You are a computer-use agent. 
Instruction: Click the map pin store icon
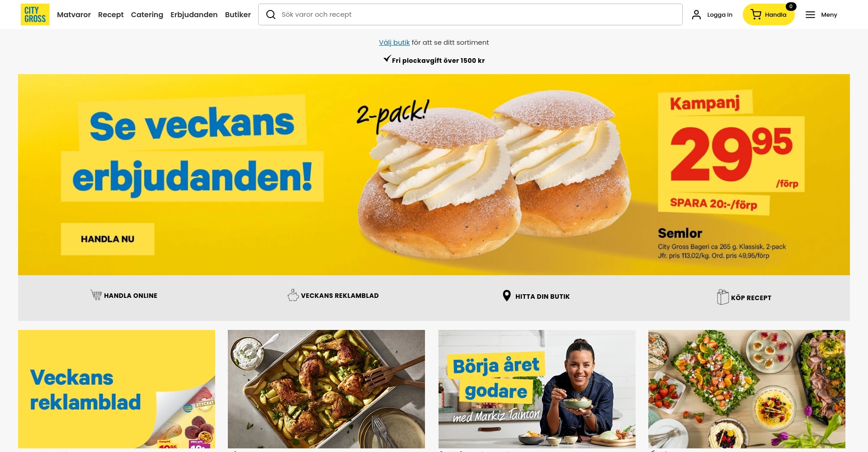507,296
